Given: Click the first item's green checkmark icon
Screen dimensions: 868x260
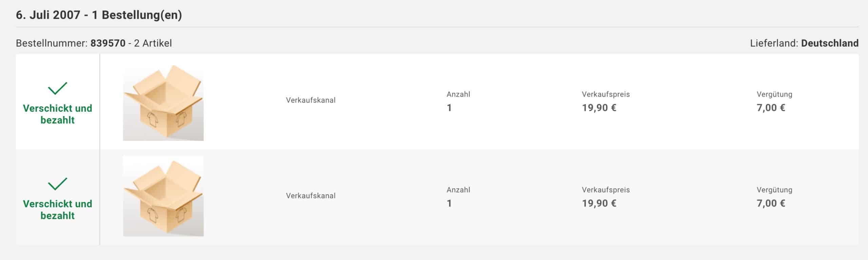Looking at the screenshot, I should click(58, 88).
